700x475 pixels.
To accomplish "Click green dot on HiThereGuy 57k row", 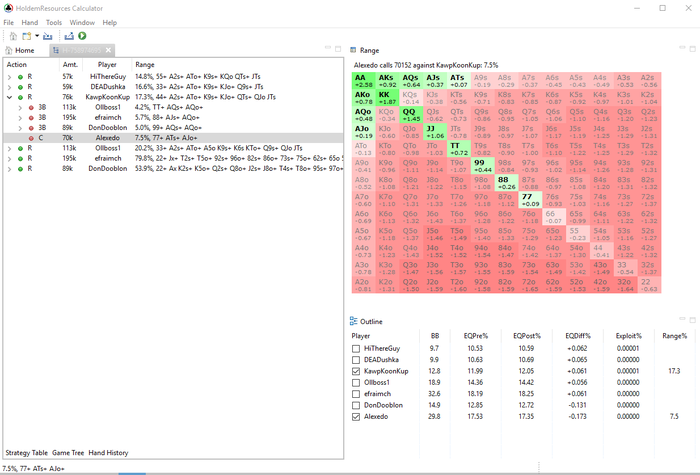I will [20, 77].
